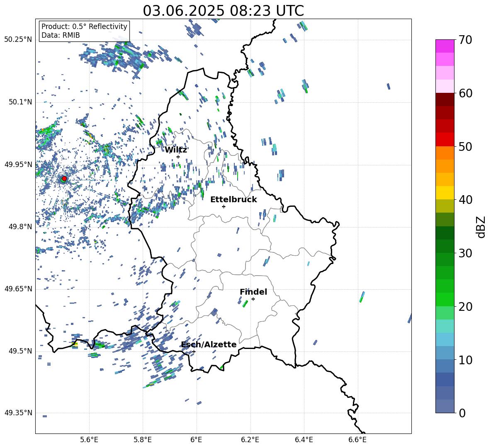
Task: Click the 60 tick on the colorbar
Action: click(465, 93)
